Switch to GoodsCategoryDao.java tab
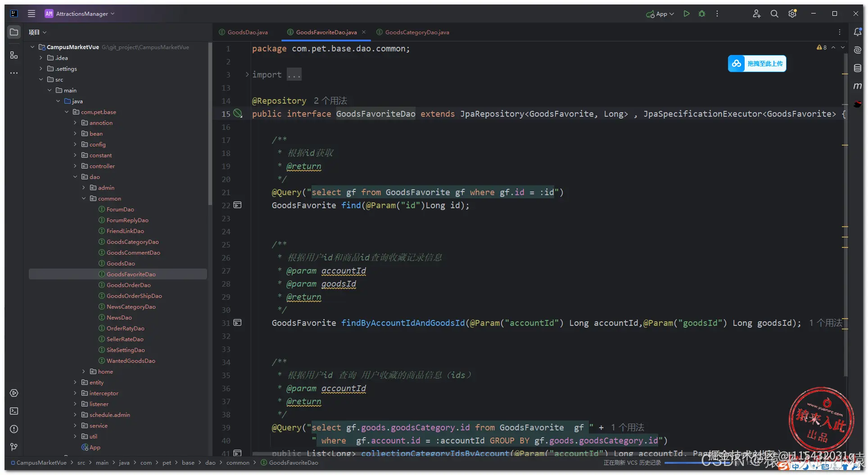Screen dimensions: 868x475 pos(413,32)
